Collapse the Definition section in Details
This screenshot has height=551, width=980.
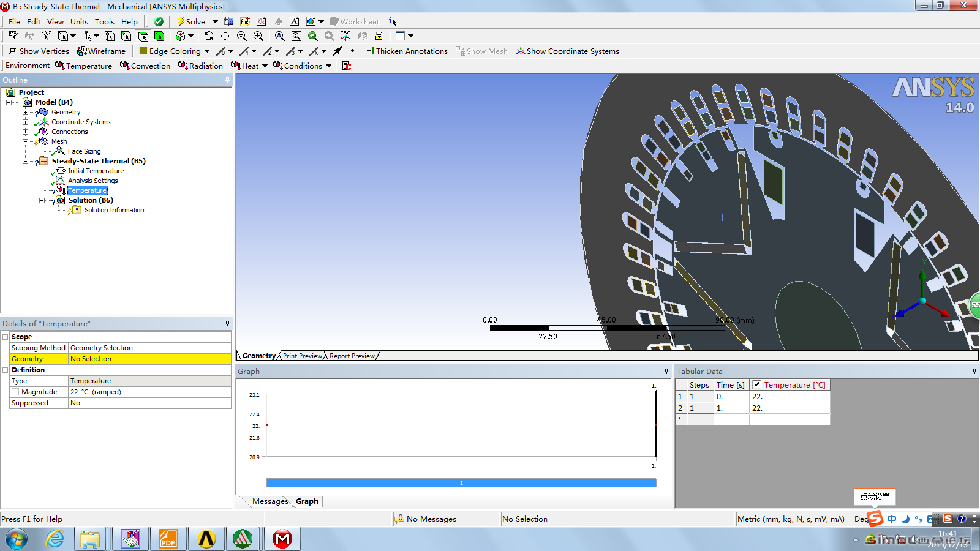[x=5, y=370]
